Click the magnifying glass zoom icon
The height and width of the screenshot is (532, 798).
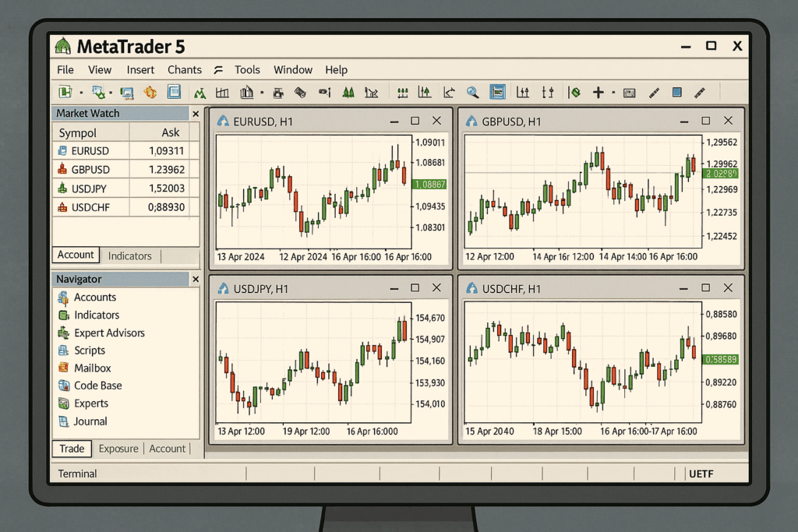click(473, 93)
